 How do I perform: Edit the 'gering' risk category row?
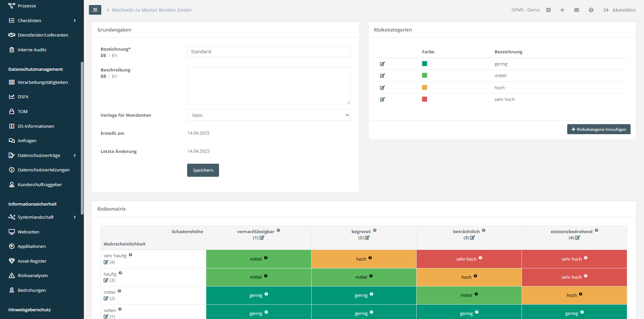point(382,64)
